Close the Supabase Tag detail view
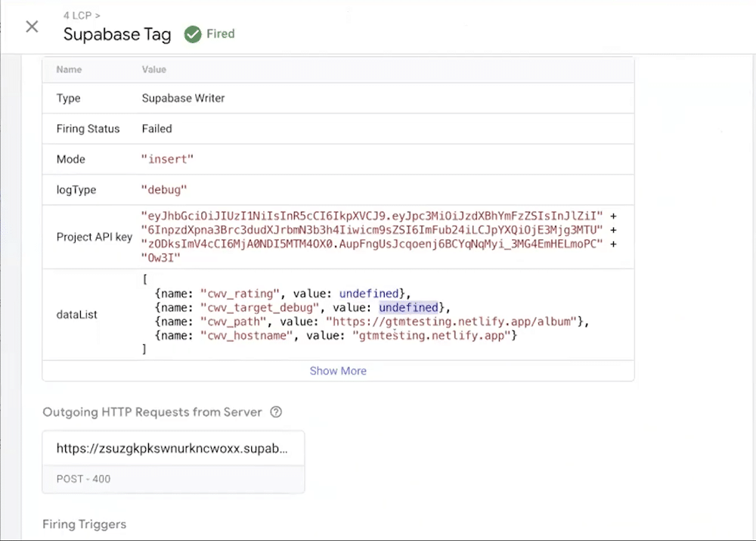This screenshot has width=756, height=541. tap(32, 26)
